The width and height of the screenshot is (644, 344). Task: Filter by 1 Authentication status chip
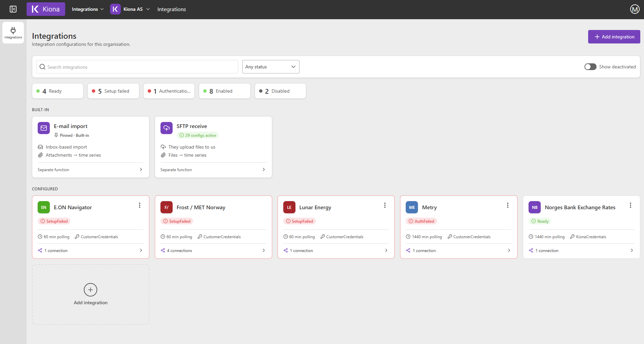tap(169, 91)
